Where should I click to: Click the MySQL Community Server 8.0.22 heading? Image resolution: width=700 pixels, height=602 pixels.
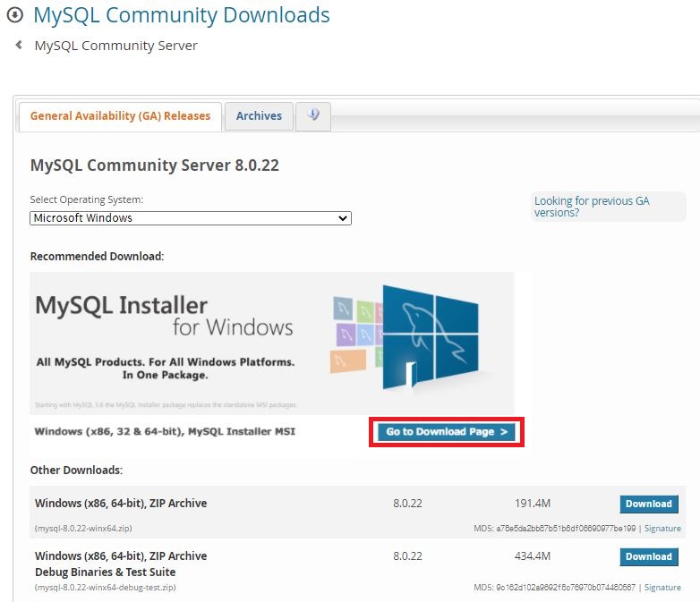tap(155, 165)
